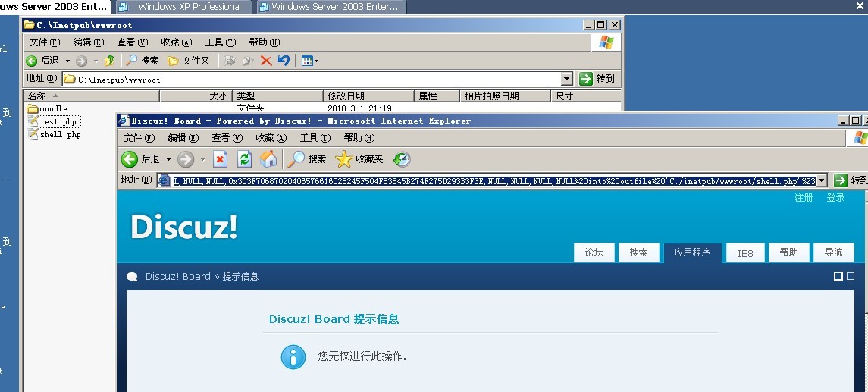Click the 属性 column header
The width and height of the screenshot is (868, 392).
(x=437, y=96)
